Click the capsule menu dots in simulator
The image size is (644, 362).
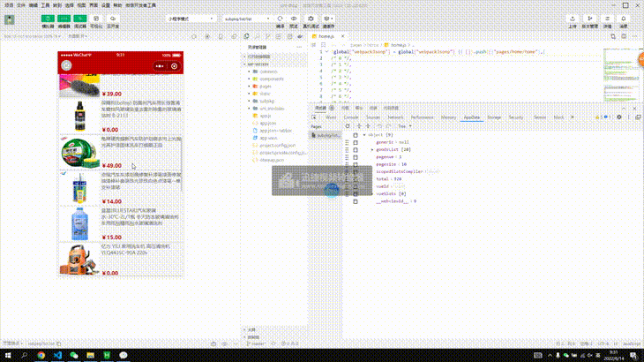click(160, 66)
